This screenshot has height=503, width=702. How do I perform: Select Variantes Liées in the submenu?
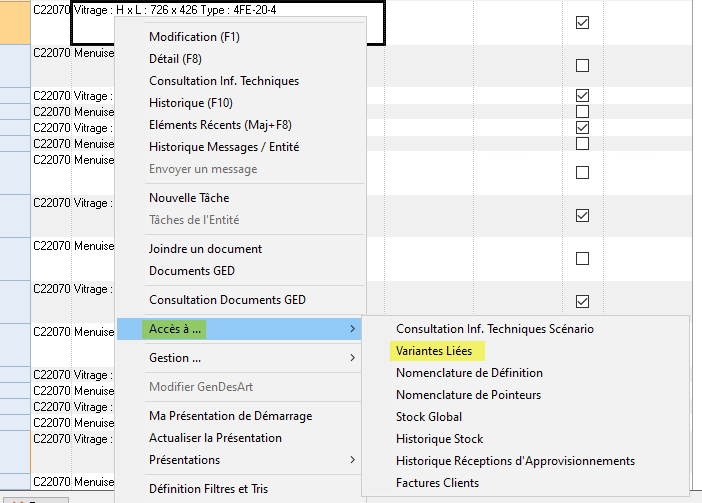click(436, 351)
